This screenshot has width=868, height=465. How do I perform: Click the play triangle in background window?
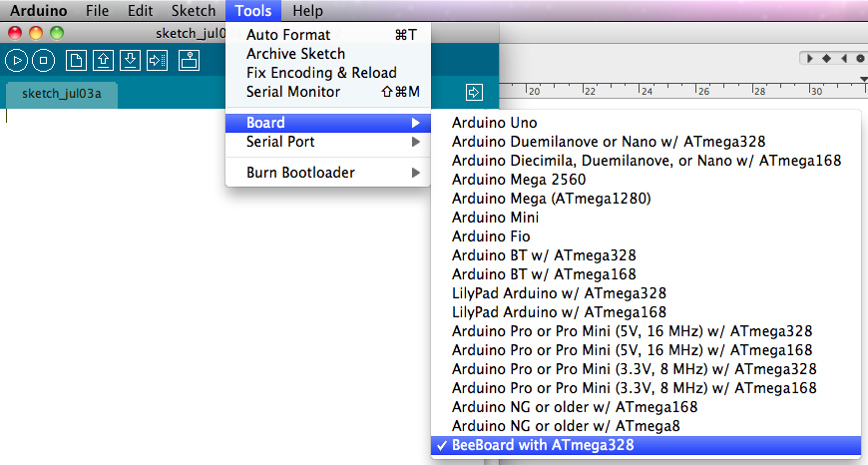tap(810, 58)
